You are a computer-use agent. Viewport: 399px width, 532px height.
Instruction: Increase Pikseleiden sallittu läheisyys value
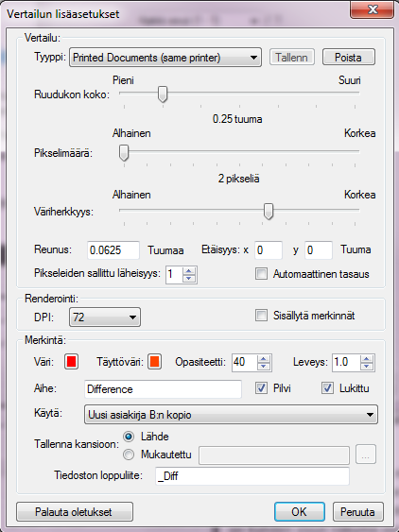pyautogui.click(x=189, y=271)
